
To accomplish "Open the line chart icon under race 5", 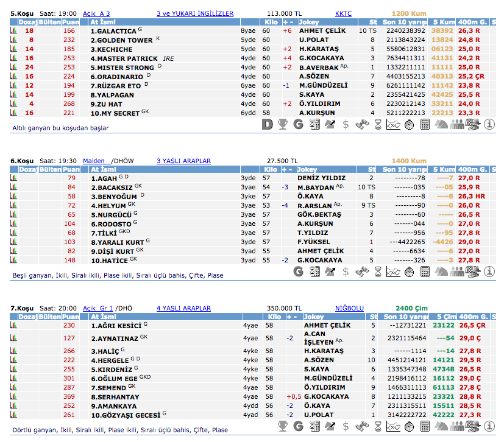I will pos(394,124).
